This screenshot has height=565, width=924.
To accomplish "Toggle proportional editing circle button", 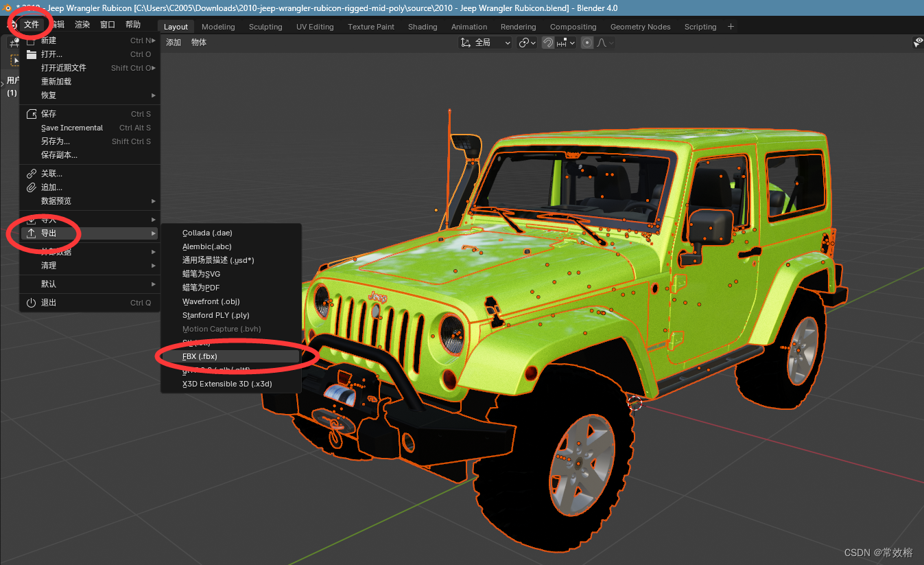I will click(x=587, y=43).
